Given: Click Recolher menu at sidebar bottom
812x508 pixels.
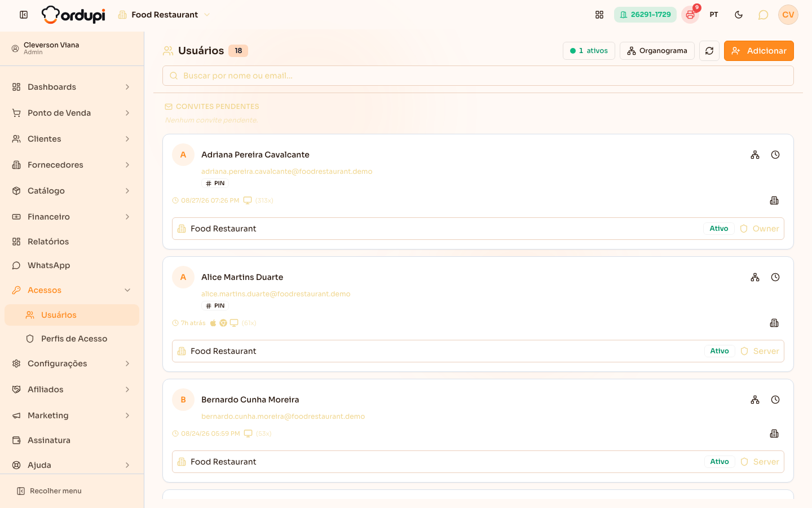Looking at the screenshot, I should coord(49,491).
